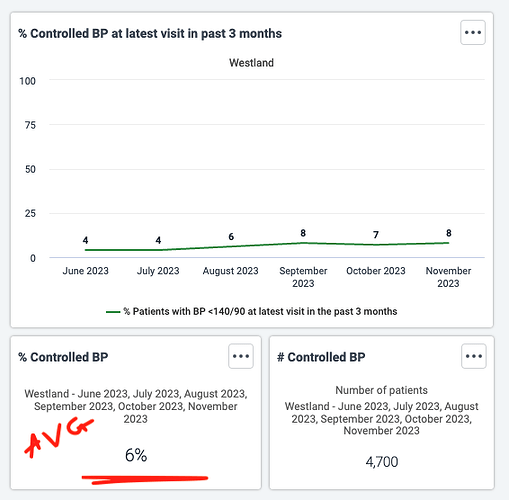
Task: Select the August 2023 data point labeled 6
Action: pyautogui.click(x=231, y=246)
